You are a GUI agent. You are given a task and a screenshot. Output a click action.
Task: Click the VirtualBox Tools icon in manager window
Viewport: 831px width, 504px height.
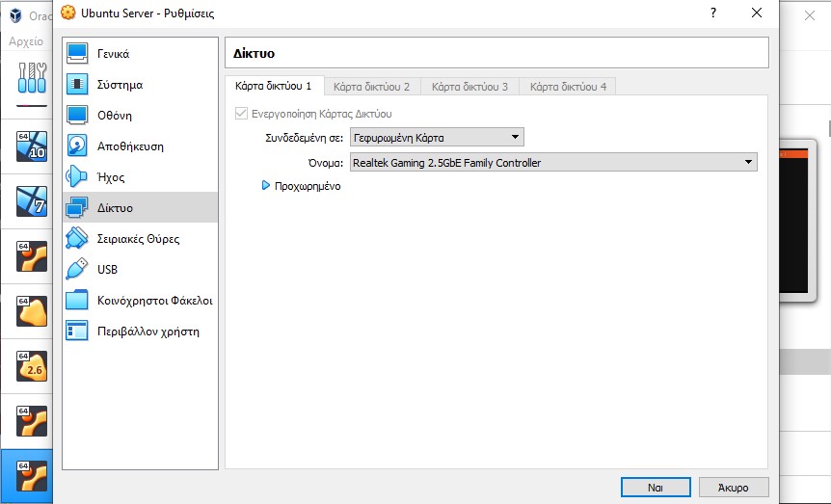pos(33,77)
